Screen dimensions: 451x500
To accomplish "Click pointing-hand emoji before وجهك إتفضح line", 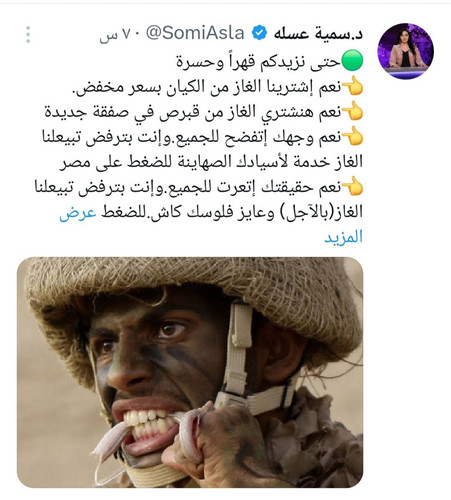I will click(x=352, y=136).
